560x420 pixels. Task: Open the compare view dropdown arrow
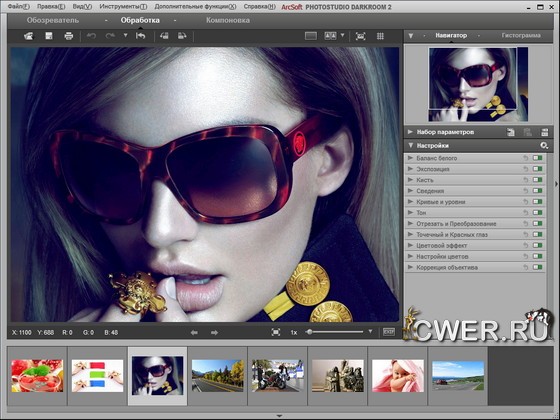[342, 35]
